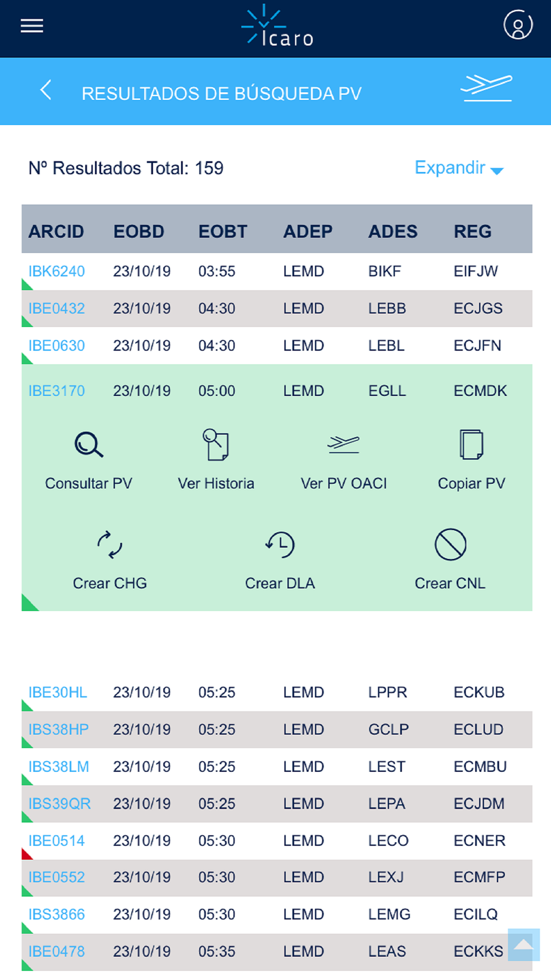Open the hamburger navigation menu
Screen dimensions: 551x980
pos(32,26)
